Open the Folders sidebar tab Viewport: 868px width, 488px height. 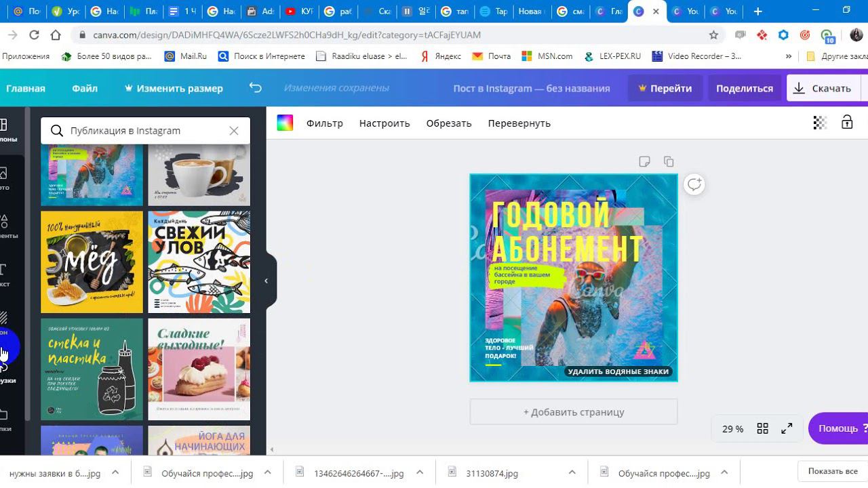point(5,420)
